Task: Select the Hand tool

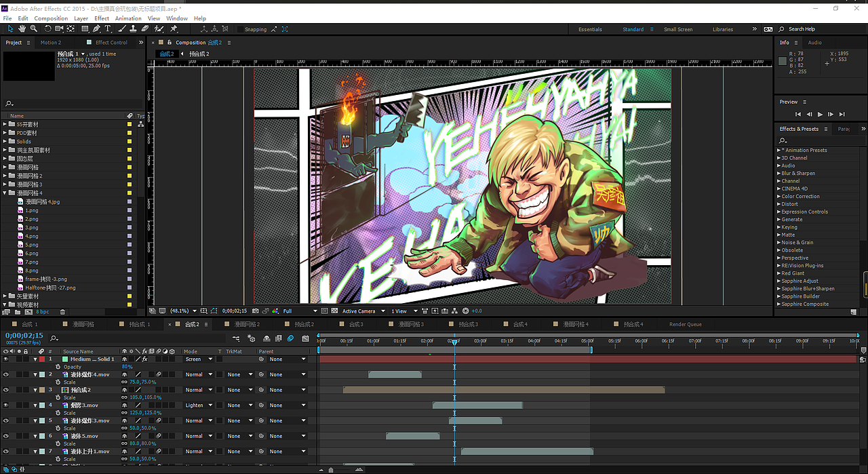Action: click(x=22, y=29)
